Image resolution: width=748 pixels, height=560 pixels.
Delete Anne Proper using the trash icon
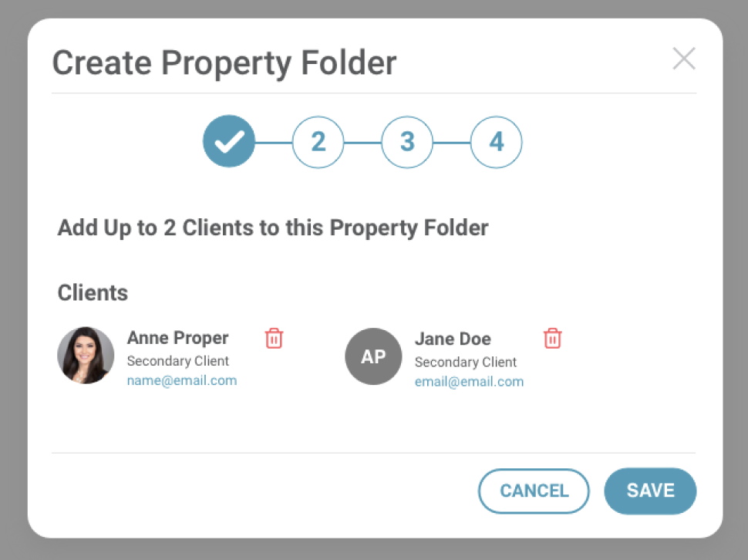coord(274,338)
